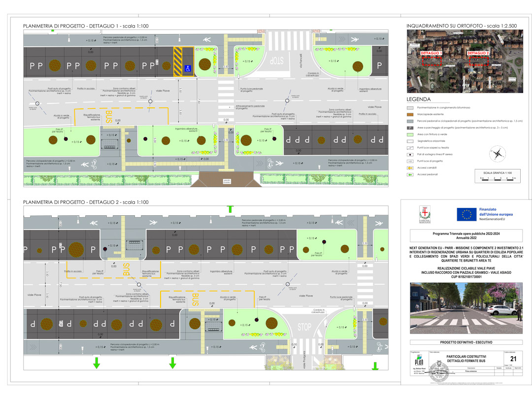Click the Programma Triennale opere pubbliche box
Viewport: 532px width, 399px height.
click(x=466, y=234)
